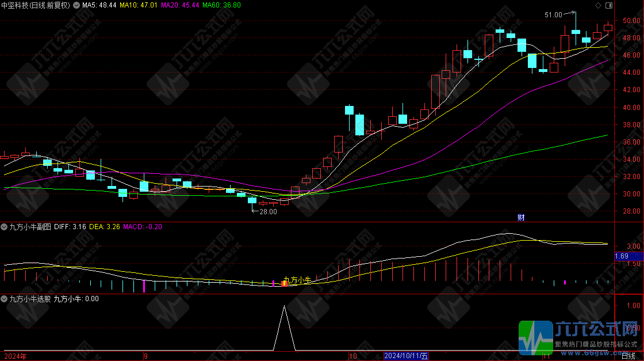Click the 2024/10/11/五 date marker

407,356
